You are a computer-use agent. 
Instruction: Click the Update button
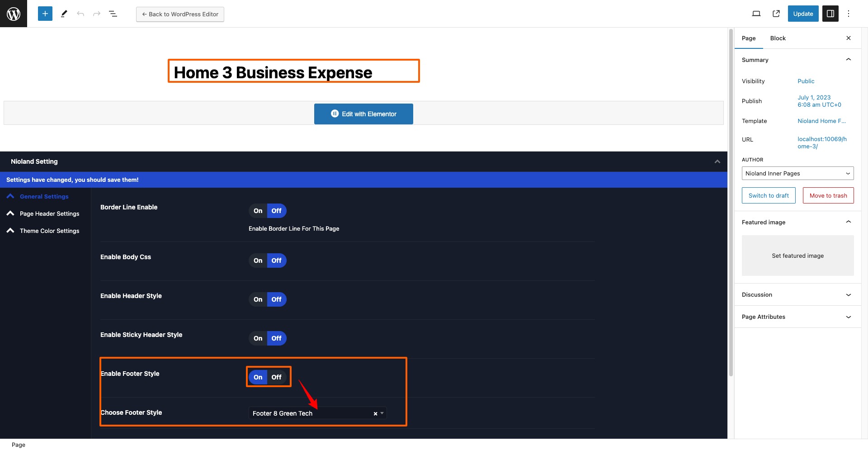pos(803,14)
